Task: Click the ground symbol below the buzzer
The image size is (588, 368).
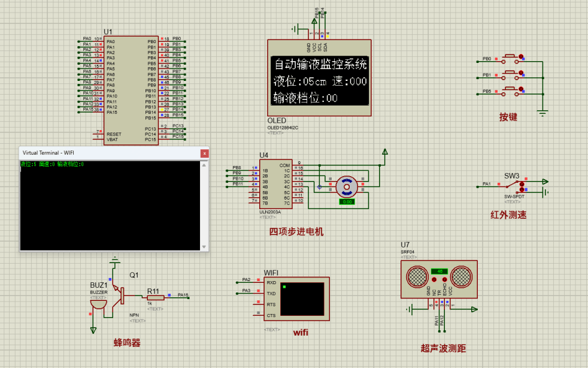Action: pos(93,328)
